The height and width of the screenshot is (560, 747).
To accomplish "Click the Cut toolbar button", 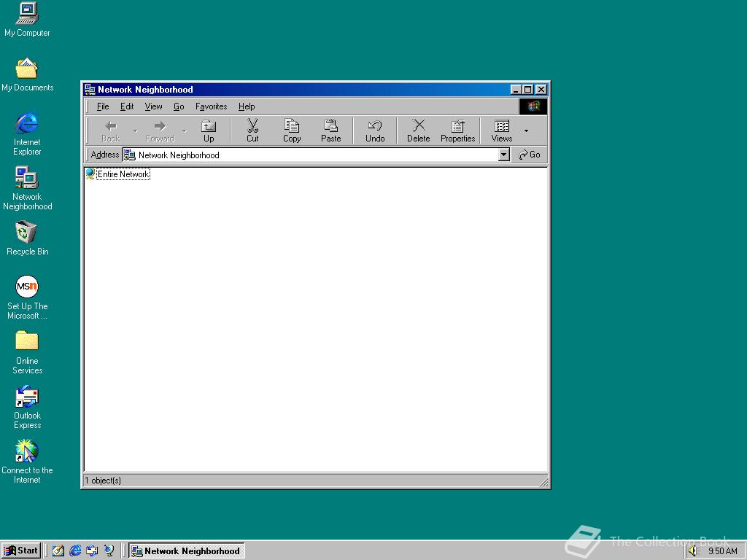I will click(x=252, y=131).
